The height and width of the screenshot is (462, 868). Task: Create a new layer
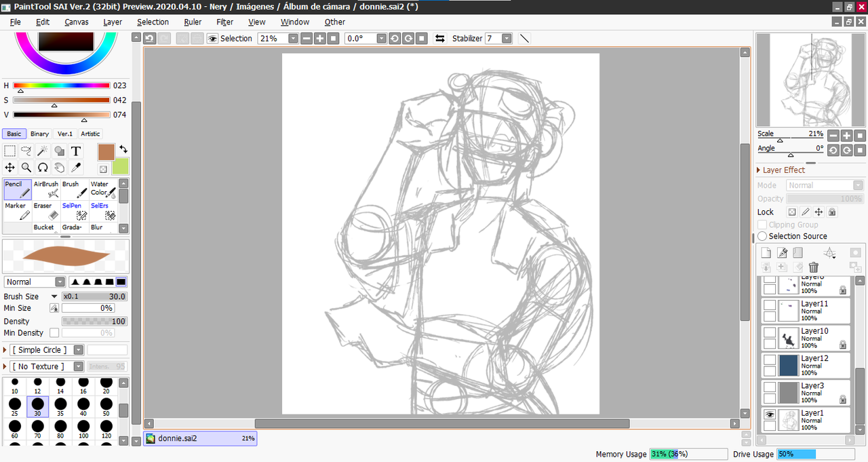click(766, 253)
